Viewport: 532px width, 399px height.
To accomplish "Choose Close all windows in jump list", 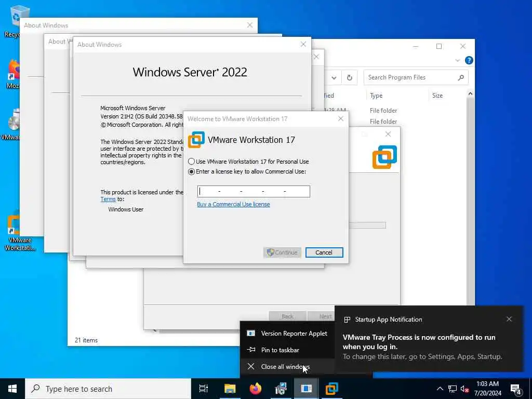I will point(287,366).
